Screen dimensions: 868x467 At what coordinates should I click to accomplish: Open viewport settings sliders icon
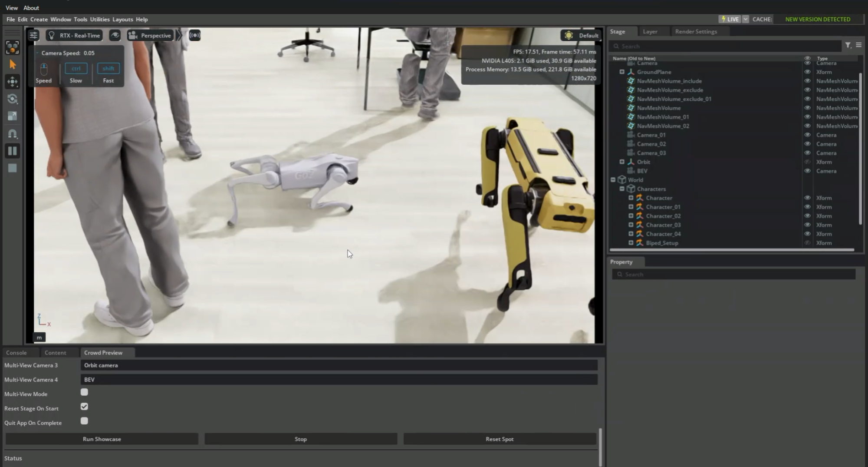coord(33,35)
